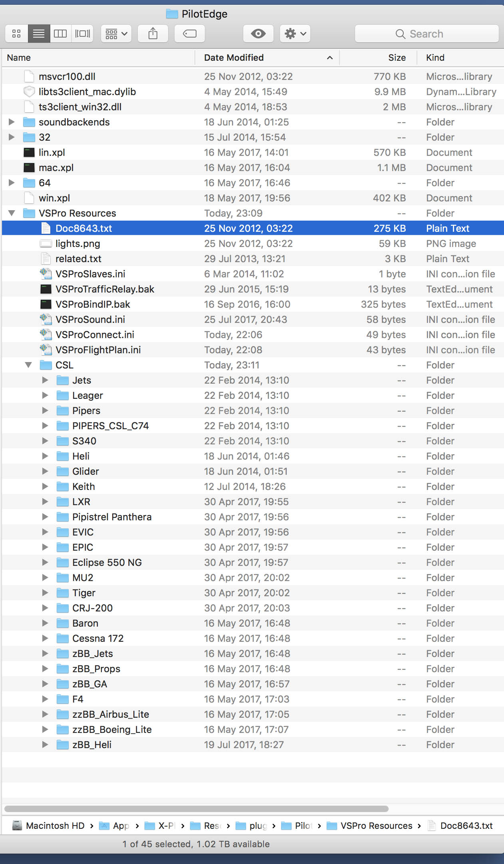Click the horizontal scrollbar at the bottom
The image size is (504, 864).
(x=196, y=809)
